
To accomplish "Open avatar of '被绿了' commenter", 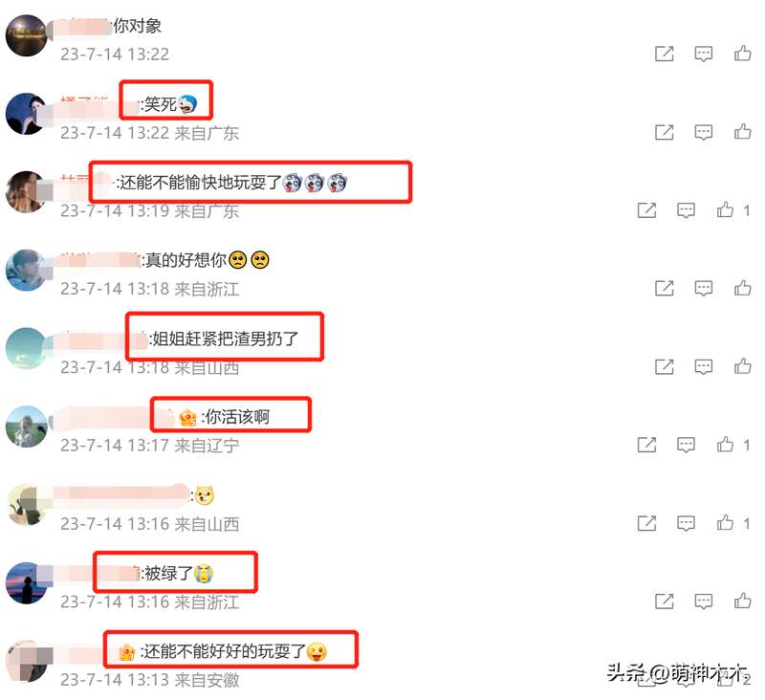I will coord(27,583).
